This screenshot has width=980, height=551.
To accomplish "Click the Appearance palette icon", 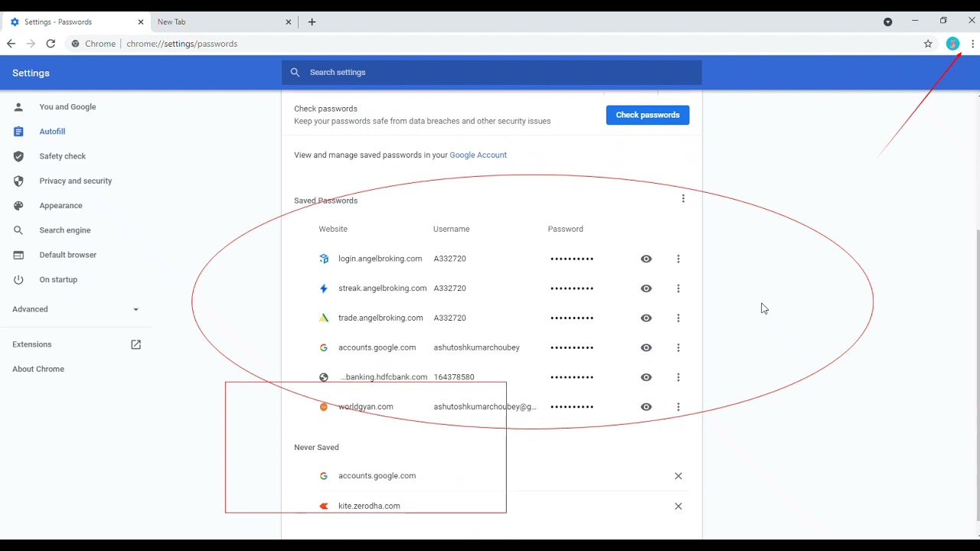I will click(18, 206).
